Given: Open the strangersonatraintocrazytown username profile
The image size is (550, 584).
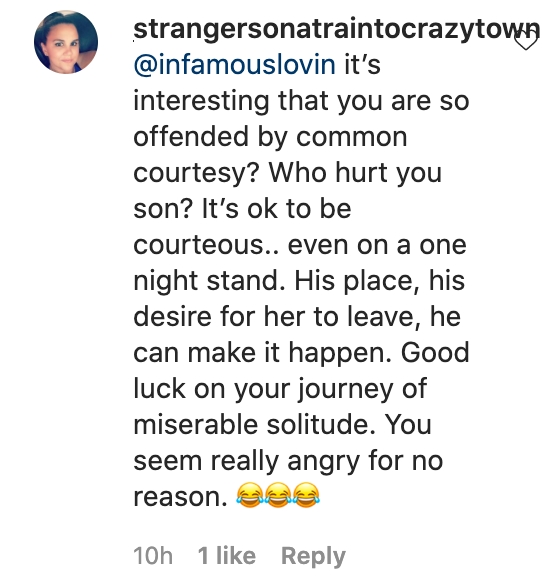Looking at the screenshot, I should pyautogui.click(x=337, y=29).
